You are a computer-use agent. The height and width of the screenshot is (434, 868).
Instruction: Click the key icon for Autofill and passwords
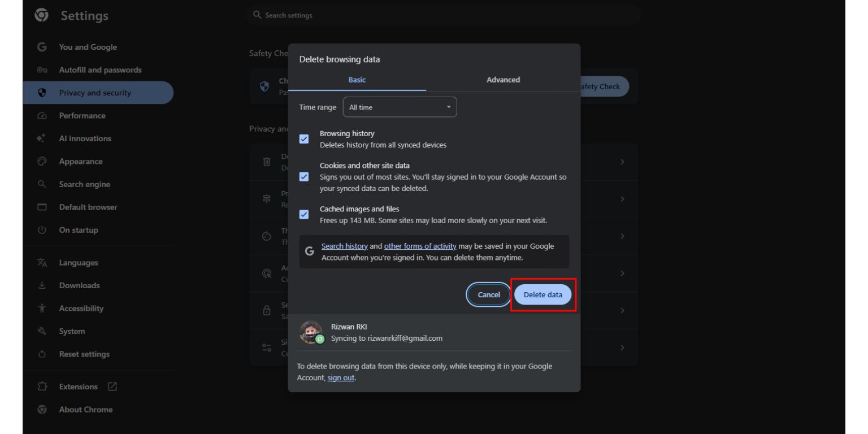pyautogui.click(x=41, y=70)
